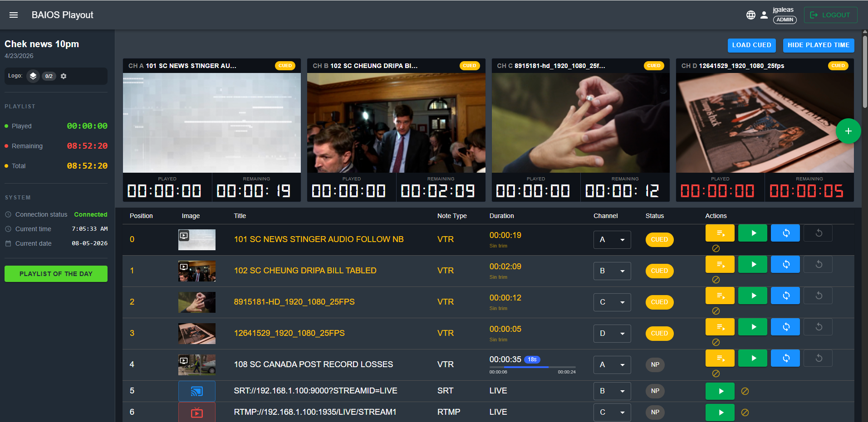This screenshot has height=422, width=868.
Task: Click CUED status badge of position 0
Action: [659, 240]
